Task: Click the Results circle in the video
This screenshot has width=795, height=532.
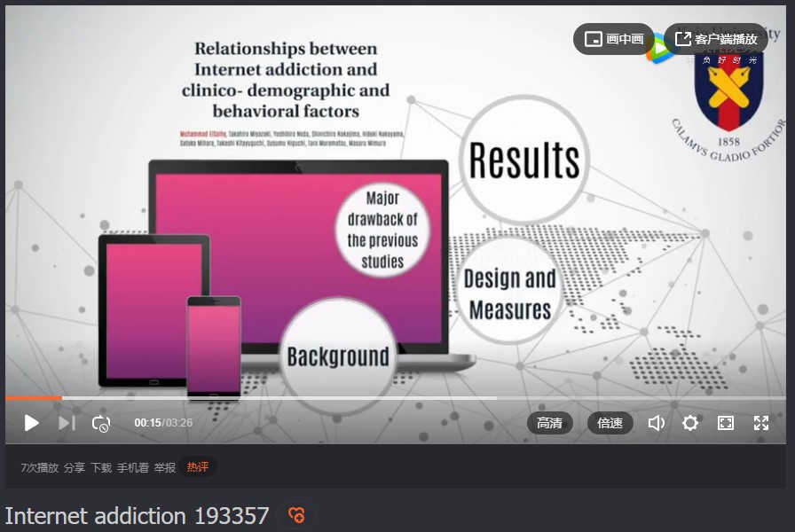Action: coord(523,160)
